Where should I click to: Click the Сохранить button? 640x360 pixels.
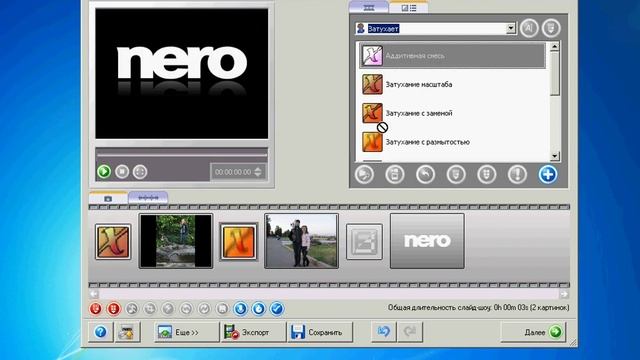pyautogui.click(x=320, y=332)
